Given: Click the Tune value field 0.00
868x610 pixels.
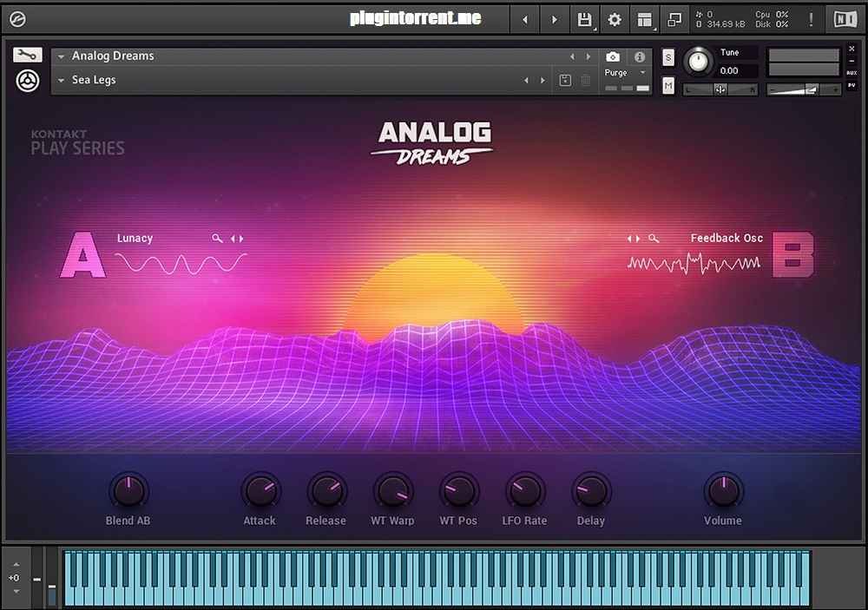Looking at the screenshot, I should (736, 71).
